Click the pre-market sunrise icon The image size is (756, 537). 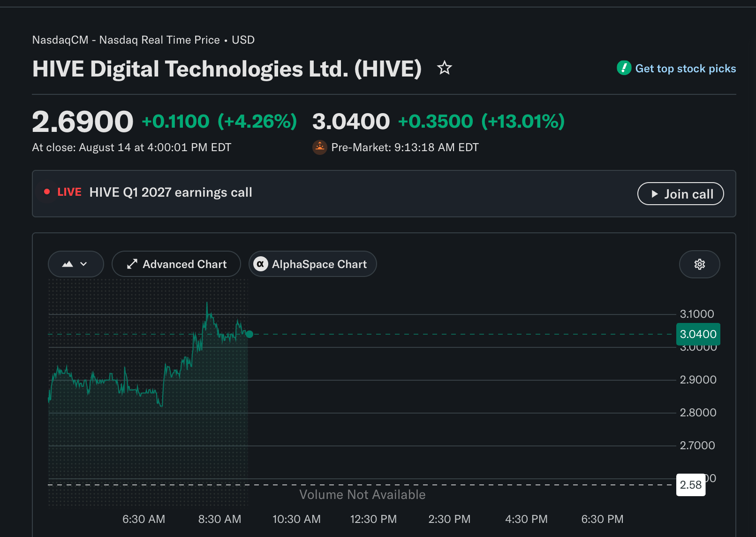(320, 147)
